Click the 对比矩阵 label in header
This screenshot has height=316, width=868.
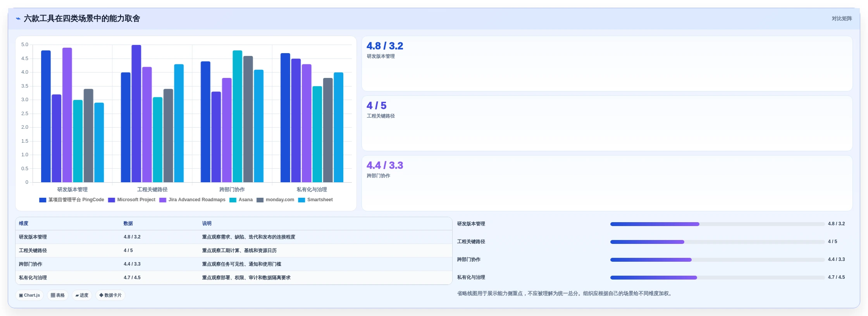pyautogui.click(x=842, y=19)
